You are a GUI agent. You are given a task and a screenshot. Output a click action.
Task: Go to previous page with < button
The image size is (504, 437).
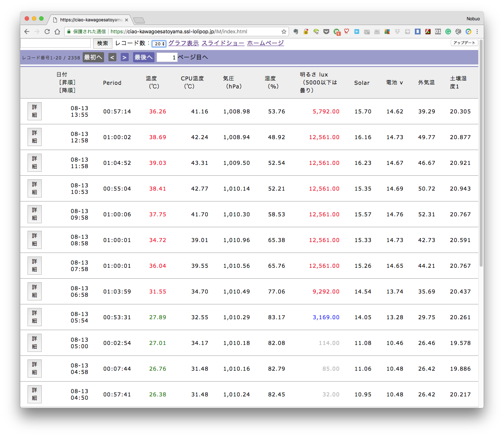point(112,57)
